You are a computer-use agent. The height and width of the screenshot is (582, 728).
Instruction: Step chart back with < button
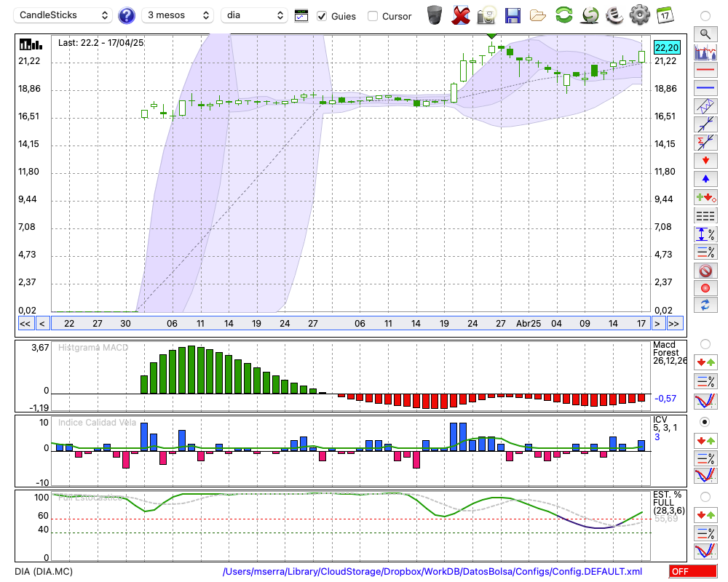41,324
